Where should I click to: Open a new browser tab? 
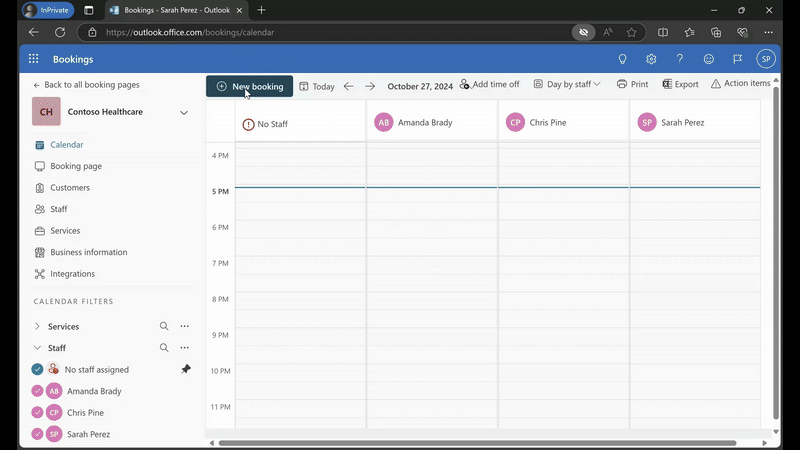tap(261, 10)
